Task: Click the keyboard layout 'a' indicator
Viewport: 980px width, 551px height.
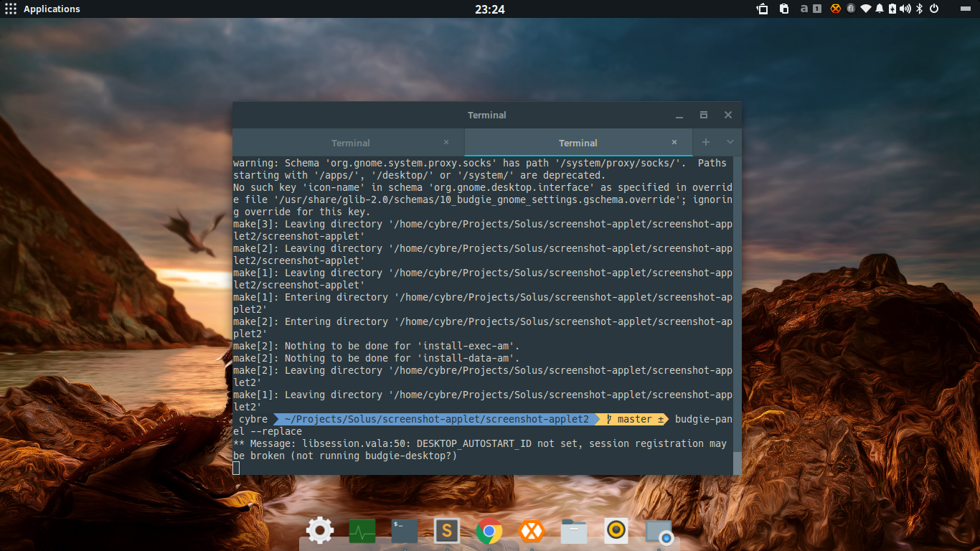Action: 804,9
